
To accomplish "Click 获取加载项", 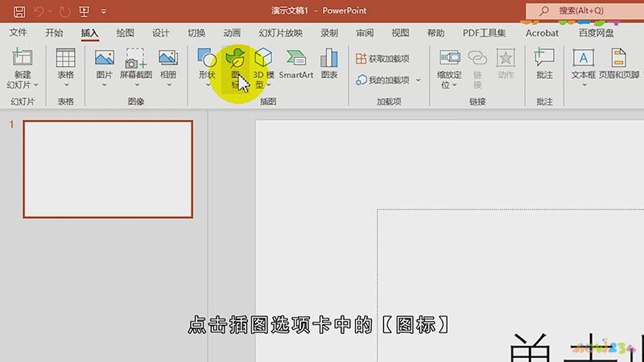I will pyautogui.click(x=383, y=59).
